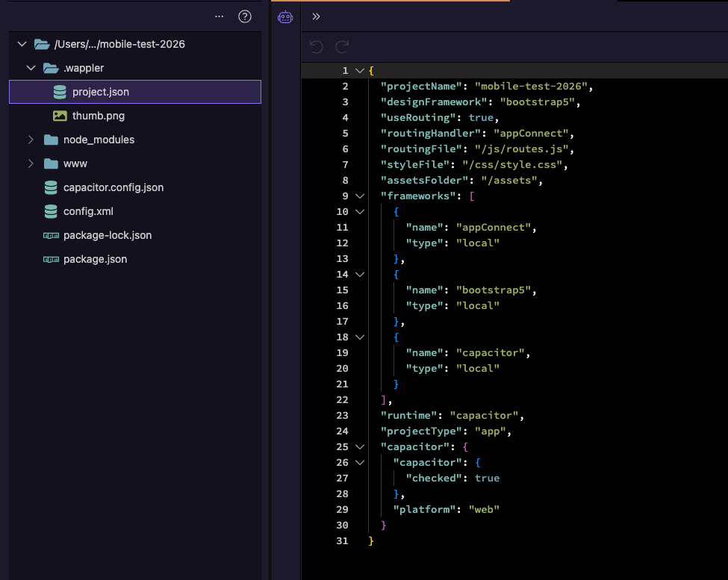Open the three-dot more options menu
Viewport: 728px width, 580px height.
(219, 16)
